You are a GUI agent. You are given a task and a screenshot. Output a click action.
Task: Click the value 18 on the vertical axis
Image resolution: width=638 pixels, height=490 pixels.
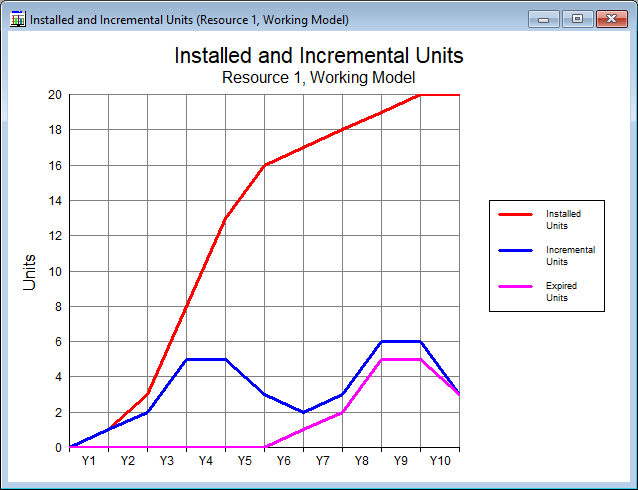[55, 130]
